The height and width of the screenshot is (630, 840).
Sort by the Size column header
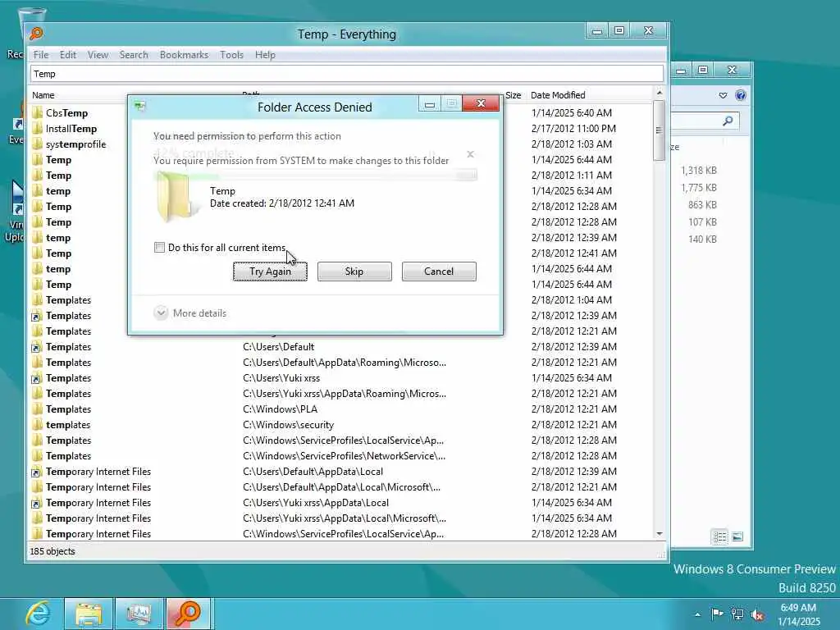click(513, 95)
